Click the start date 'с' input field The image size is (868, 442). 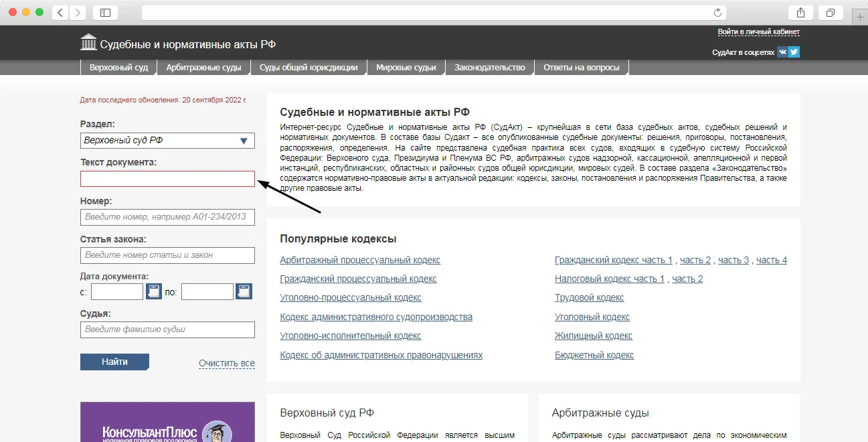[117, 291]
